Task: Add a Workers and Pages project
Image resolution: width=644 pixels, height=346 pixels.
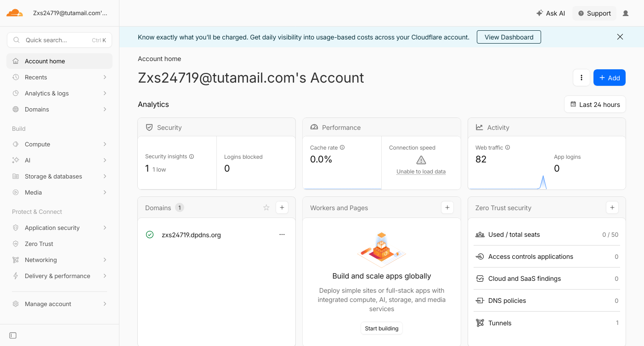Action: (447, 207)
